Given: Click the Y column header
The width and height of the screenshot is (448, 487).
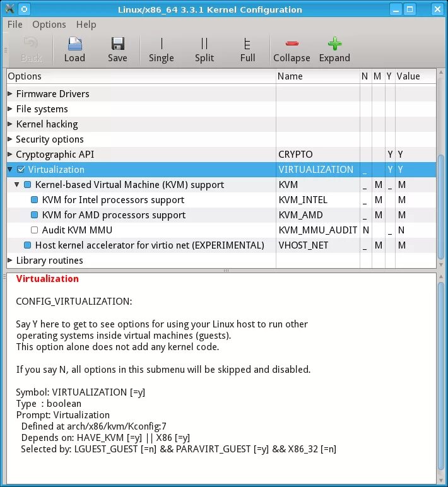Looking at the screenshot, I should coord(390,76).
